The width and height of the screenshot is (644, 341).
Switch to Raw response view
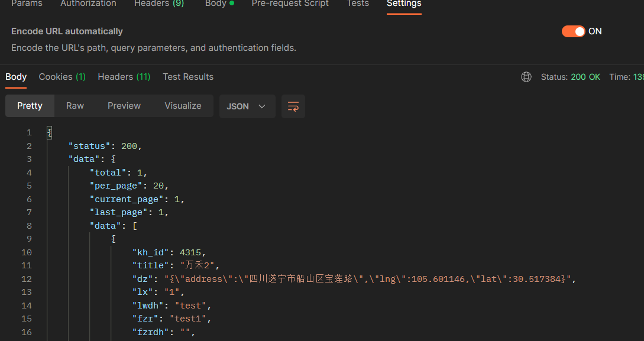[x=75, y=106]
